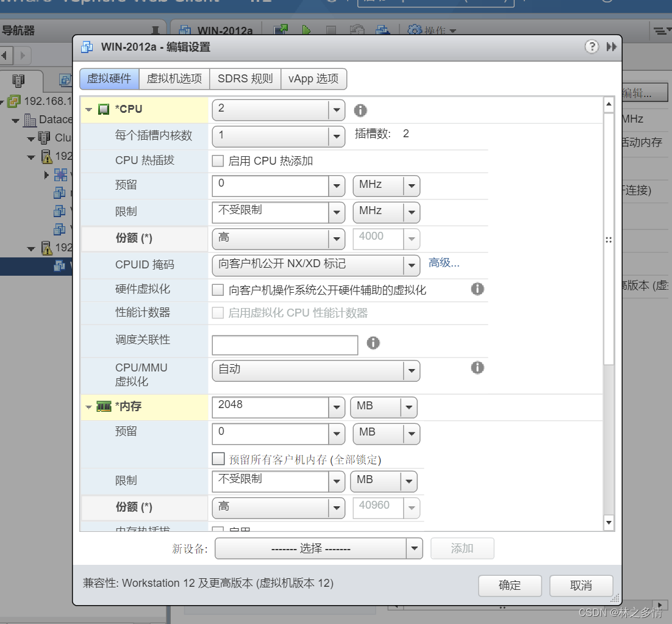672x624 pixels.
Task: Click info icon beside CPU/MMU virtualization
Action: [477, 367]
